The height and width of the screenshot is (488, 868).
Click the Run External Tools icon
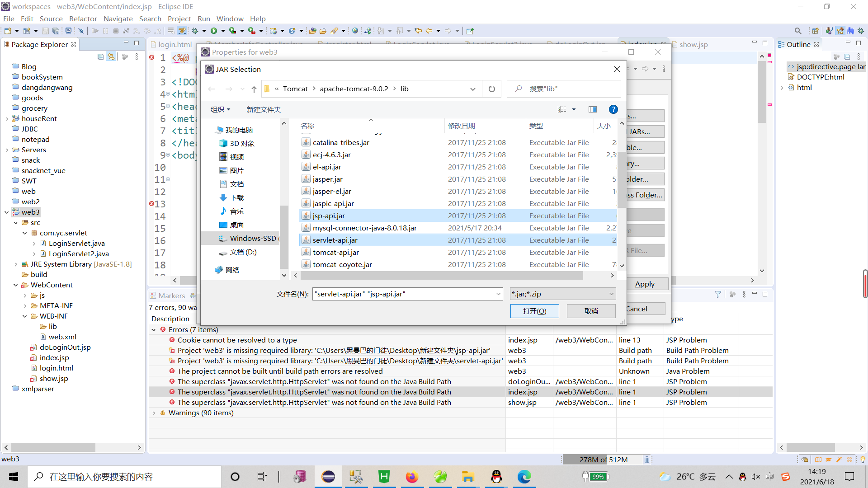[252, 31]
